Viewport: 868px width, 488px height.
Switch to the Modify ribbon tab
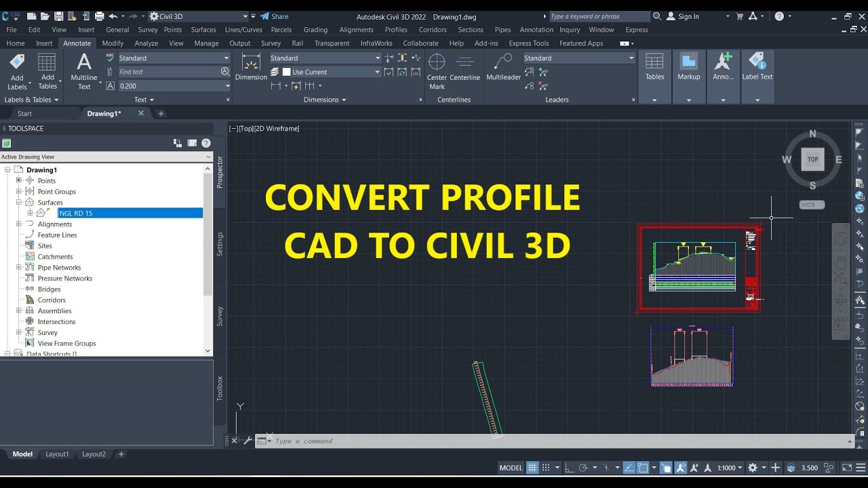click(113, 43)
